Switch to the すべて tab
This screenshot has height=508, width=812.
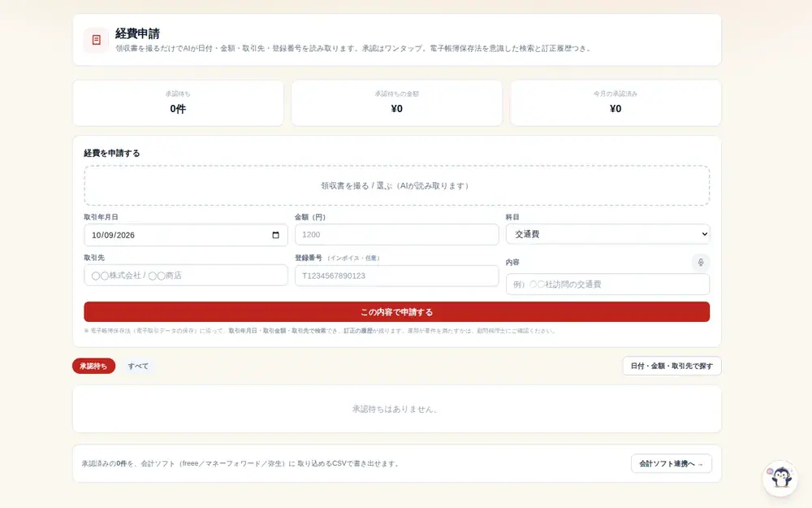(x=138, y=366)
